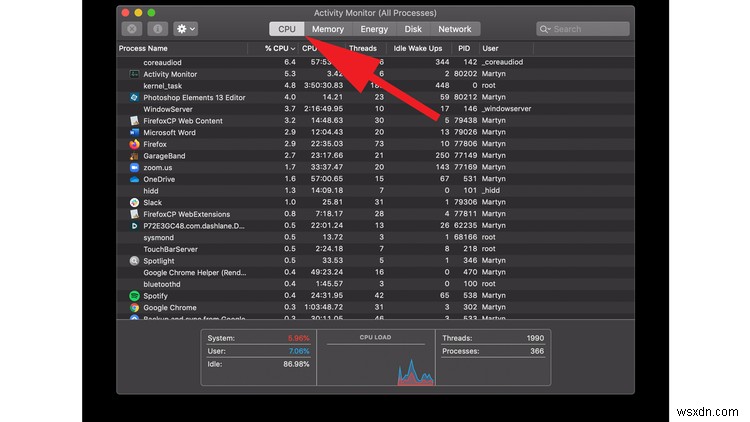This screenshot has height=422, width=750.
Task: Sort by Threads column header
Action: pyautogui.click(x=363, y=48)
